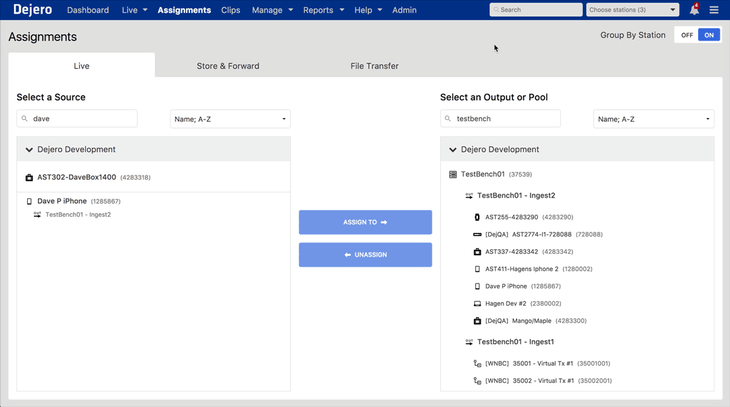Open the hamburger menu icon

tap(714, 10)
